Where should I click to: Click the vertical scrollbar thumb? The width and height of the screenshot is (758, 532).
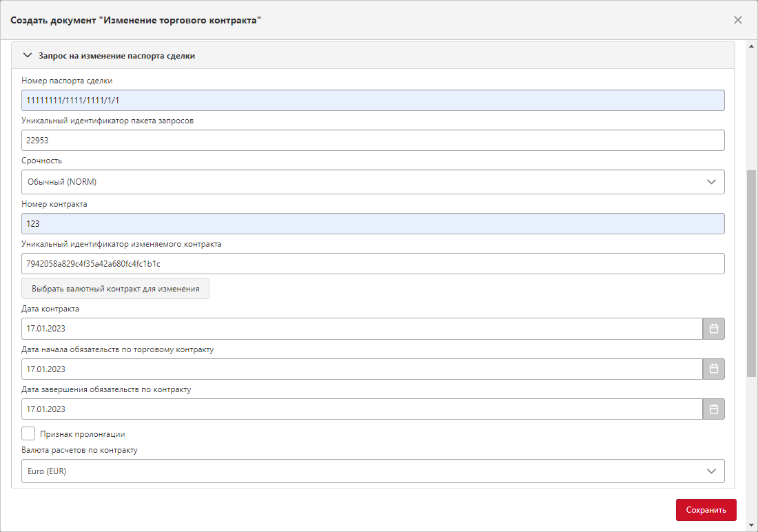pyautogui.click(x=751, y=274)
